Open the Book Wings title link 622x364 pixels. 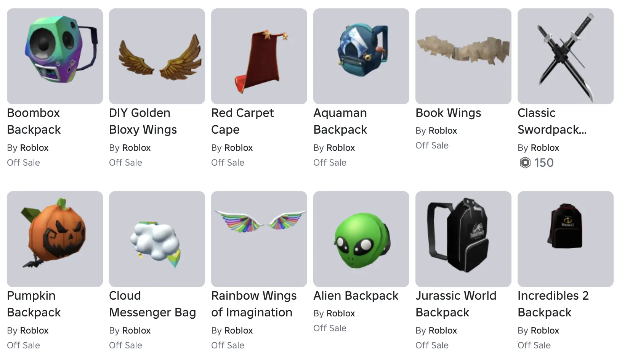(448, 113)
